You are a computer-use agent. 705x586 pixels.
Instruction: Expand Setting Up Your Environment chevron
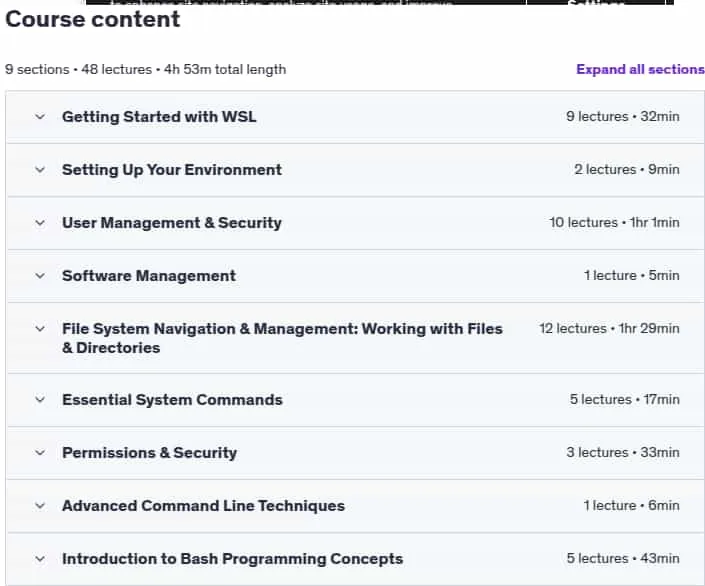pos(40,170)
